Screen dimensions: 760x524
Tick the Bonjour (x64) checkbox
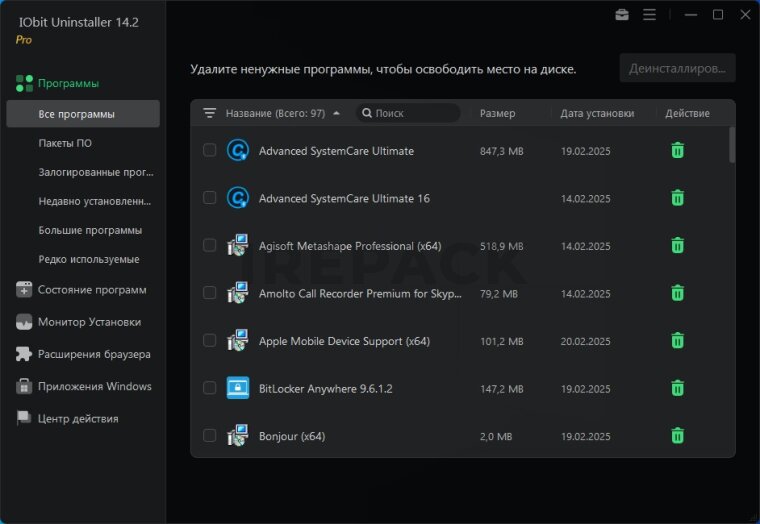click(209, 435)
